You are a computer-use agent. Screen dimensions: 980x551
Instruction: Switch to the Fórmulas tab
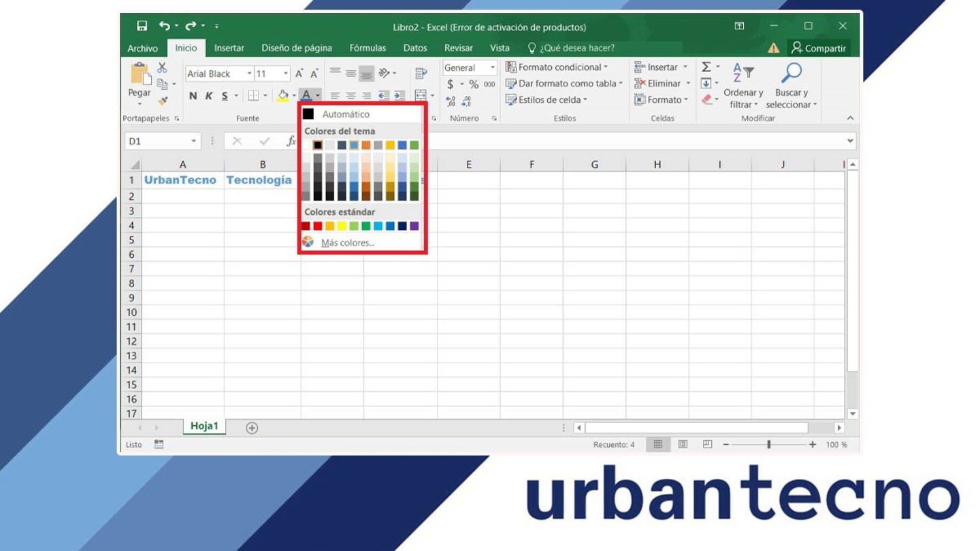click(367, 48)
